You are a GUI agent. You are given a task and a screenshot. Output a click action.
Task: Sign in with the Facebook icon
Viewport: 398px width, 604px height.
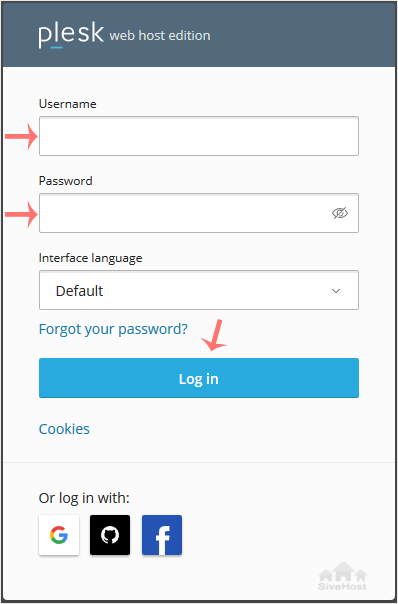(162, 535)
